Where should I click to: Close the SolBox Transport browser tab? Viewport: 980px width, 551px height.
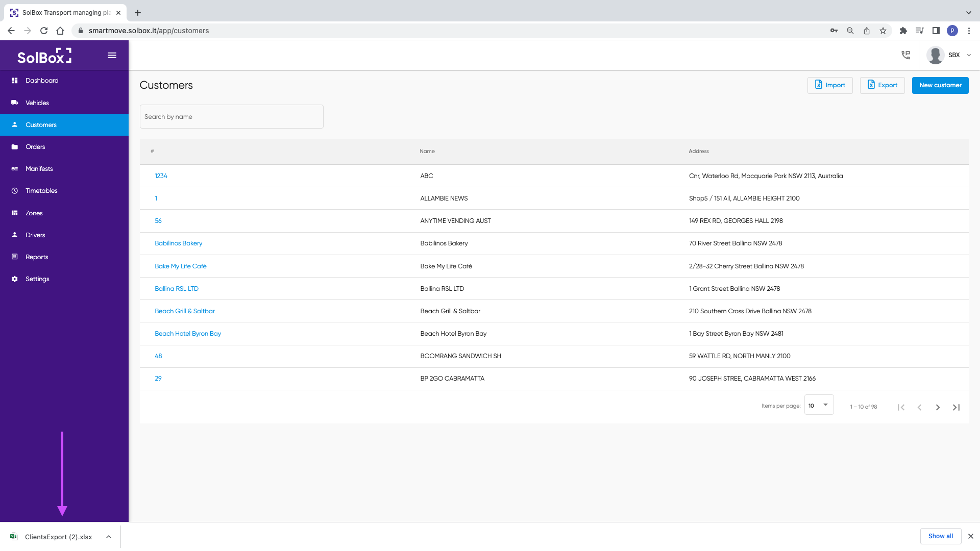tap(118, 13)
